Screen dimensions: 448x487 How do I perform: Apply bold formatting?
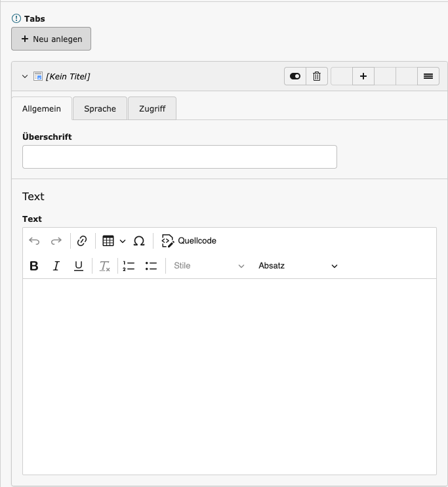34,266
